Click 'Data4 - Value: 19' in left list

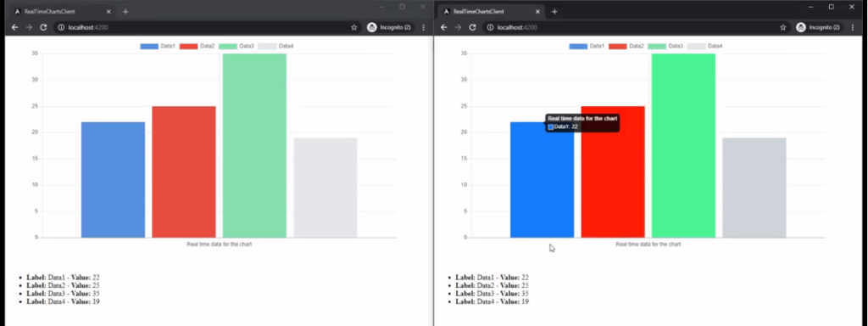point(74,301)
